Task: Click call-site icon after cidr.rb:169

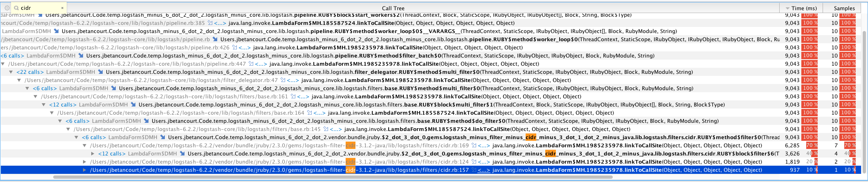Action: pyautogui.click(x=474, y=146)
